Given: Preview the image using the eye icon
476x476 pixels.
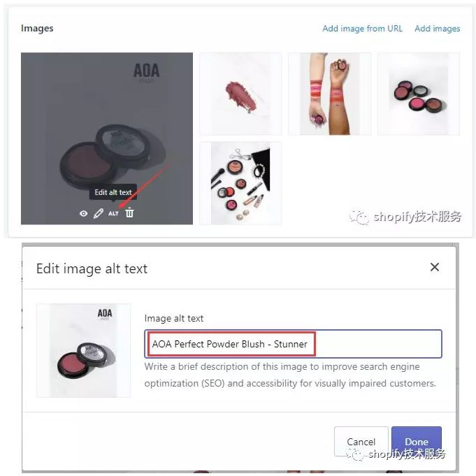Looking at the screenshot, I should point(83,213).
